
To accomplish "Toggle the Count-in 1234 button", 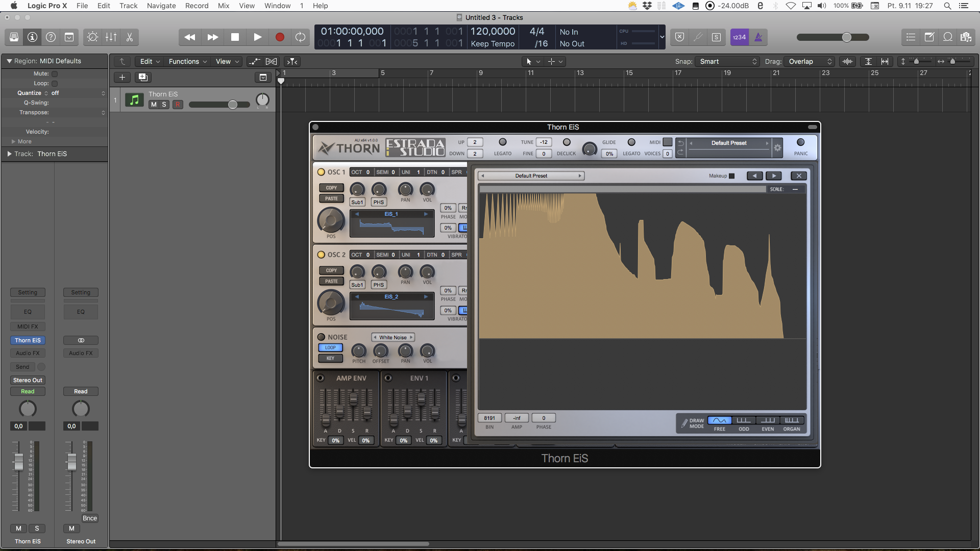I will point(740,37).
